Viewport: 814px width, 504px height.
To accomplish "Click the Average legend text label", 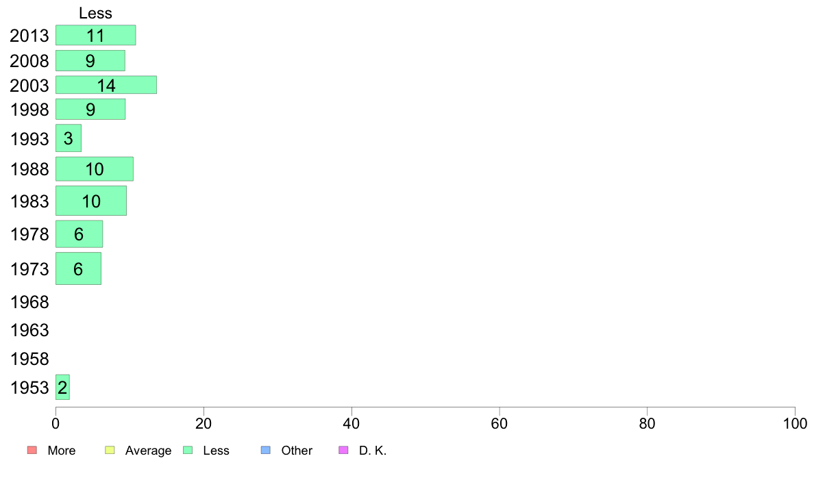I will (148, 451).
